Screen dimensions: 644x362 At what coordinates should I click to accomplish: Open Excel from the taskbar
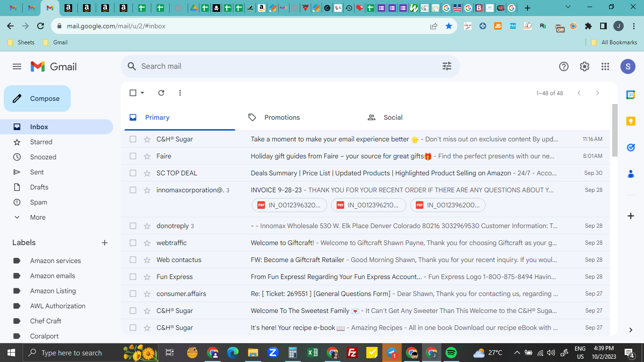[313, 353]
